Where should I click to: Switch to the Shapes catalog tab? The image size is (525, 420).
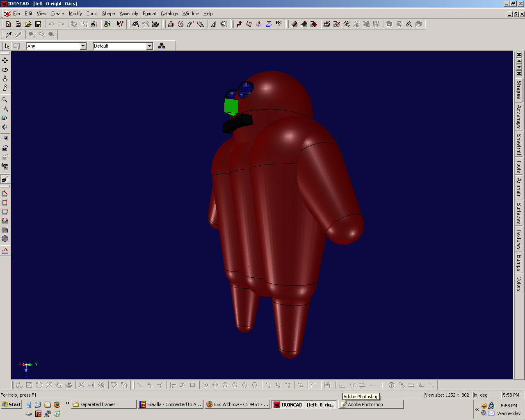click(519, 89)
